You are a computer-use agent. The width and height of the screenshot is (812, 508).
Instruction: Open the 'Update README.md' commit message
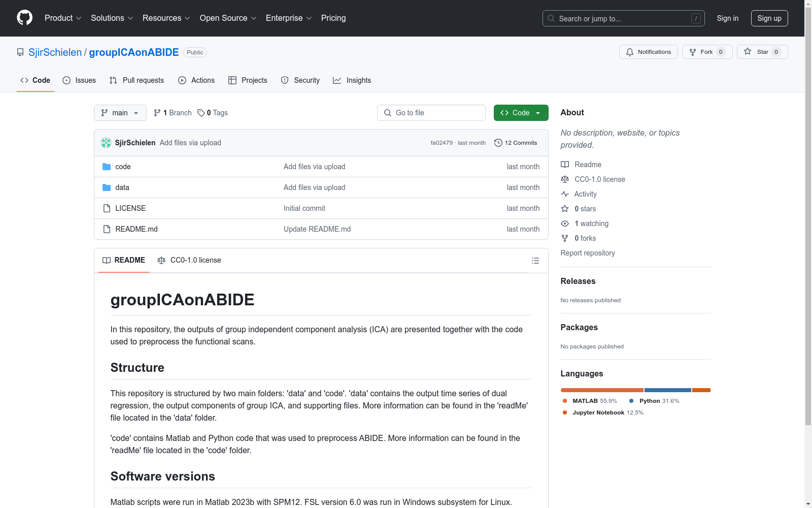[317, 229]
